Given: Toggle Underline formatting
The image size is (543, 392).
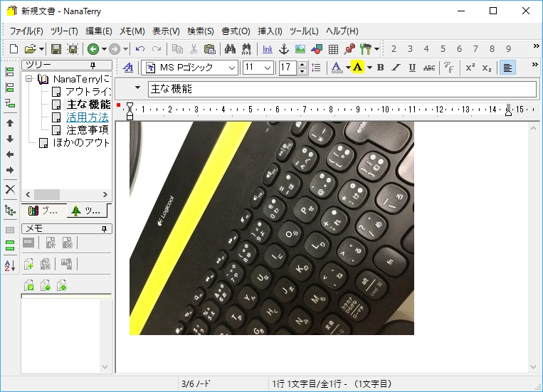Looking at the screenshot, I should pos(412,67).
